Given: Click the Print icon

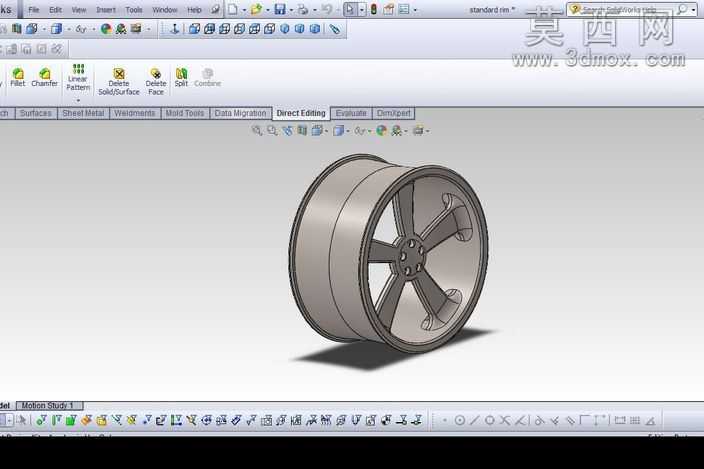Looking at the screenshot, I should [303, 9].
